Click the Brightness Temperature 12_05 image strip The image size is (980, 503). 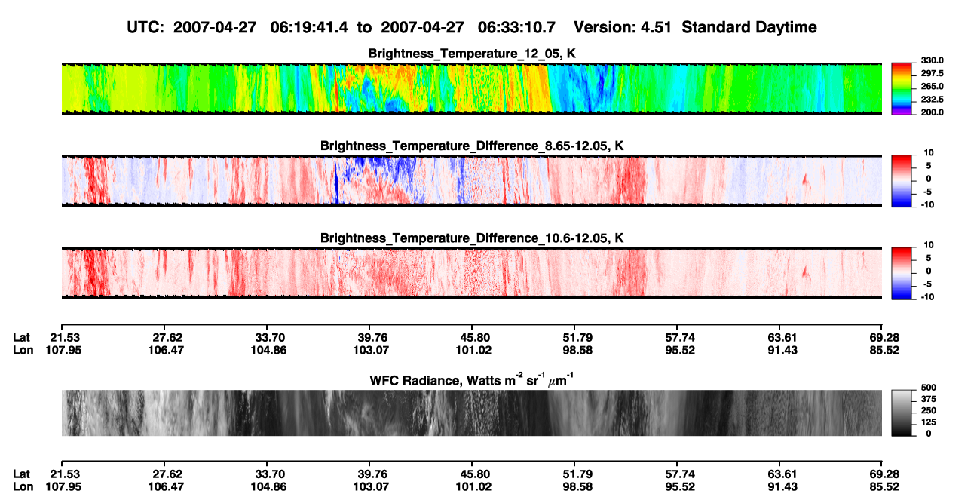pos(472,88)
